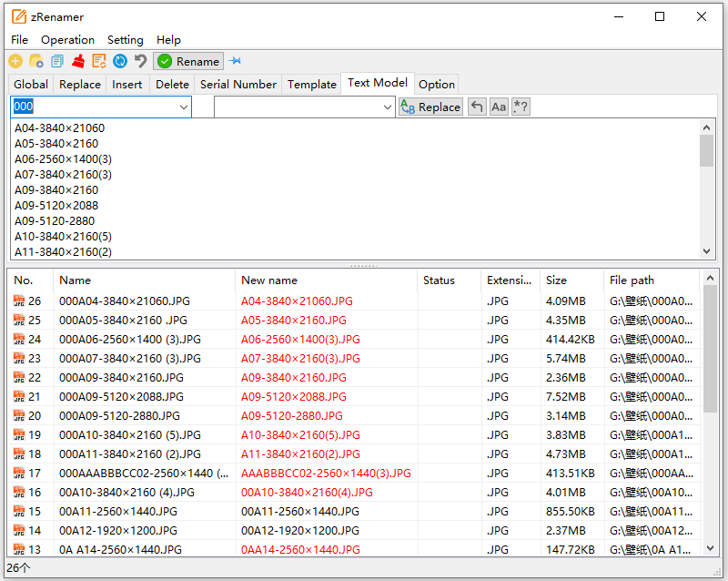
Task: Click the JPG file icon in row 23
Action: point(19,358)
